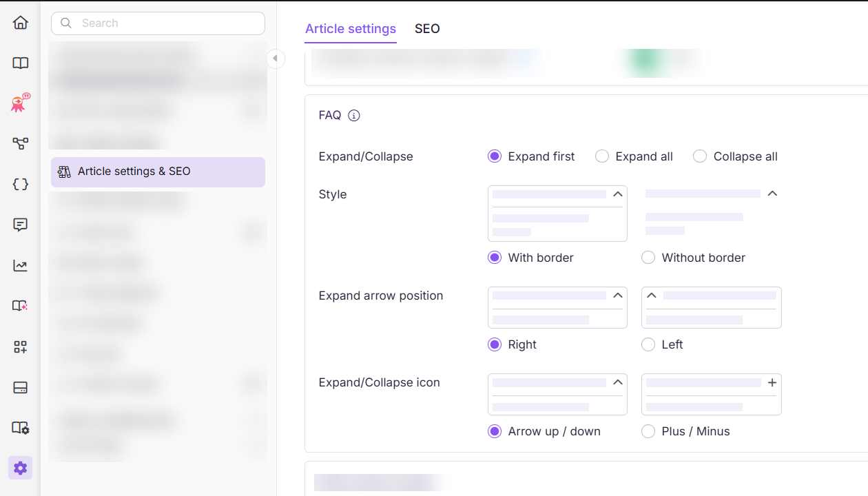Open the Widgets grid-plus icon
Image resolution: width=868 pixels, height=496 pixels.
21,347
